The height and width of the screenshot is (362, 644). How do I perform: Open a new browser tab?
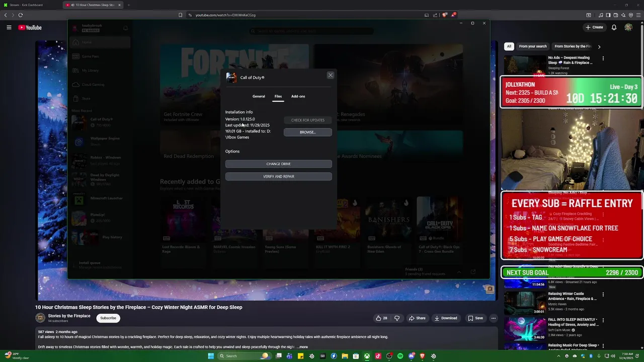click(x=129, y=5)
